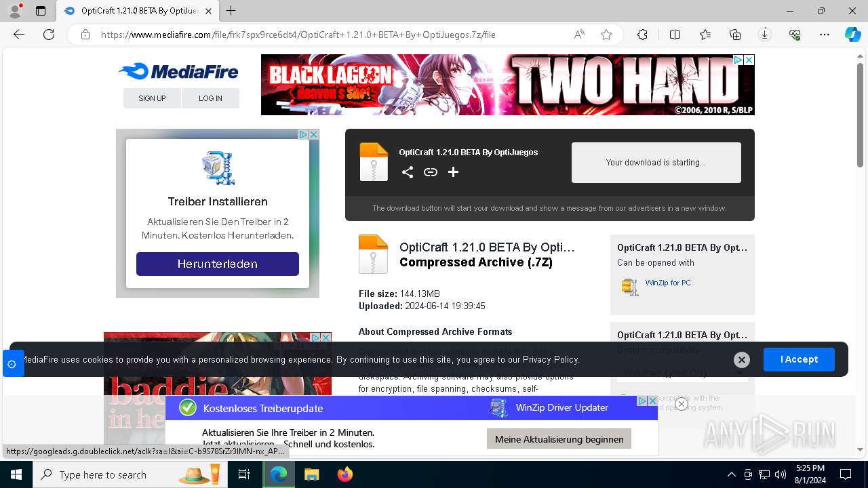Close the OptiCraft MediaFire tab
Screen dimensions: 868x488
pos(209,11)
